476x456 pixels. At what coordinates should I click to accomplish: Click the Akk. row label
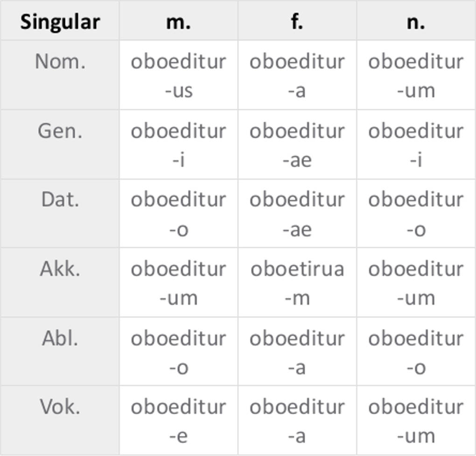pos(60,269)
